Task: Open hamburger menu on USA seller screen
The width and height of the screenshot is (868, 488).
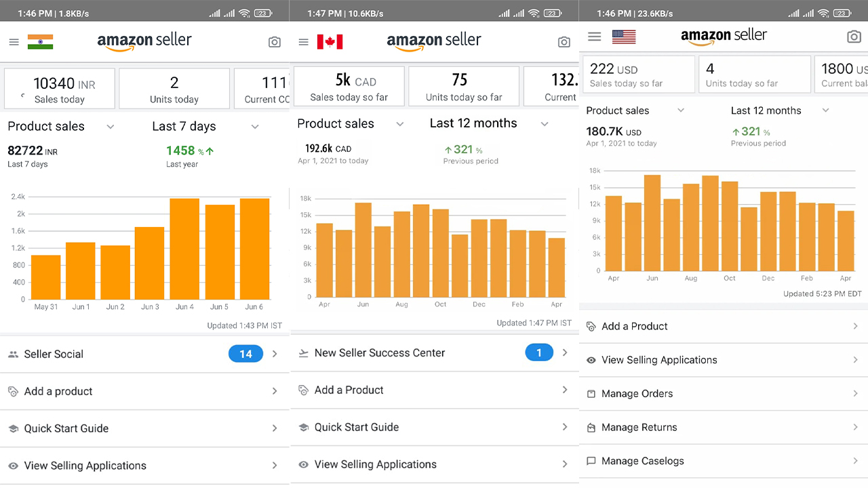Action: click(594, 37)
